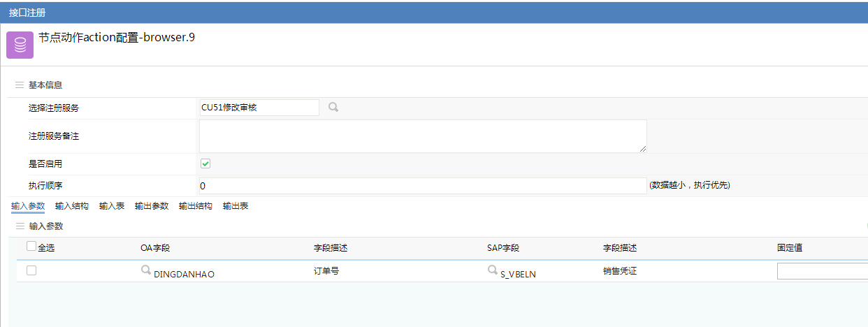Open the 输入表 tab
Screen dimensions: 868x327
[112, 206]
